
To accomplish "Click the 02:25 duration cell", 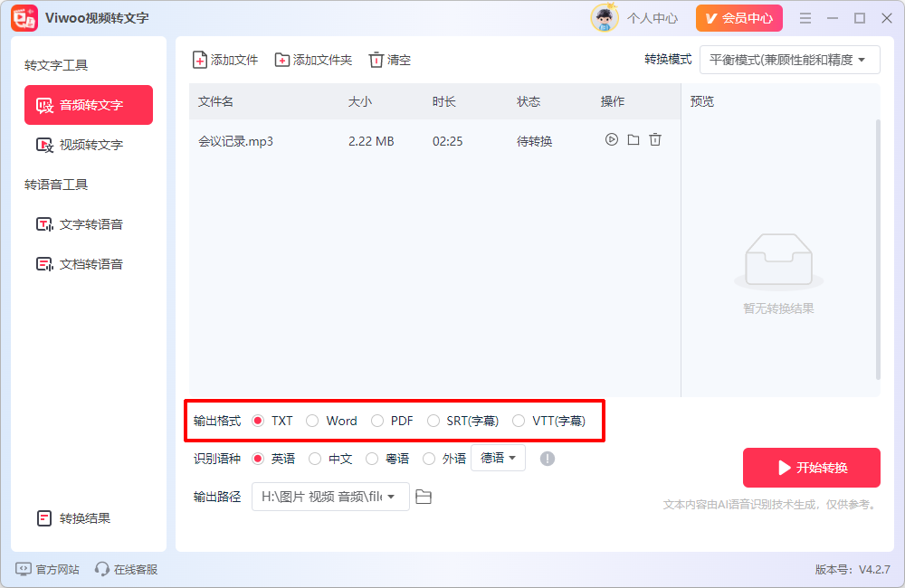I will (447, 141).
